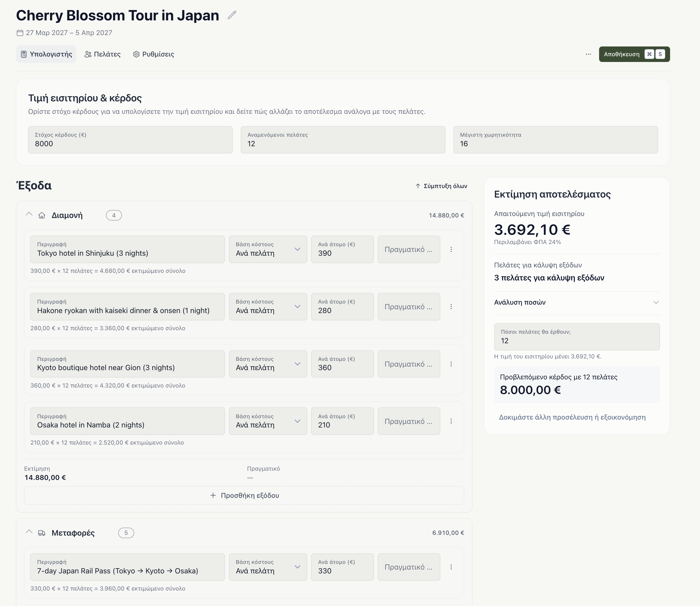
Task: Click the truck icon in Μεταφορές header
Action: click(x=42, y=533)
